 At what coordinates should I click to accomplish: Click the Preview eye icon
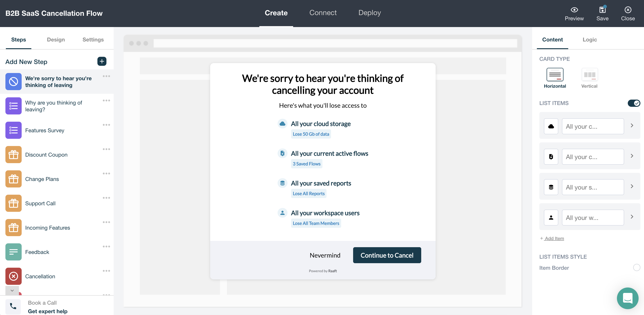pyautogui.click(x=574, y=10)
